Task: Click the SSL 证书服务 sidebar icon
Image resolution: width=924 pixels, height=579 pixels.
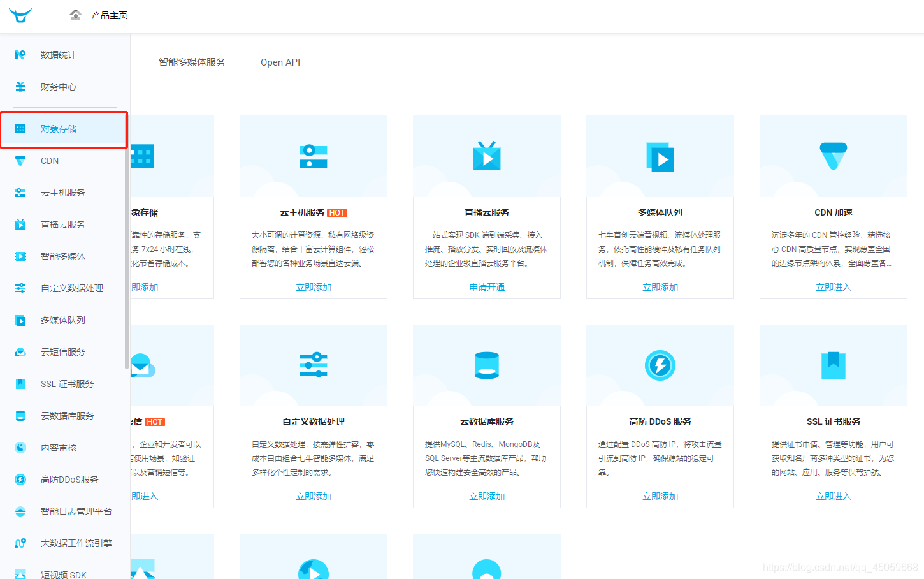Action: coord(20,384)
